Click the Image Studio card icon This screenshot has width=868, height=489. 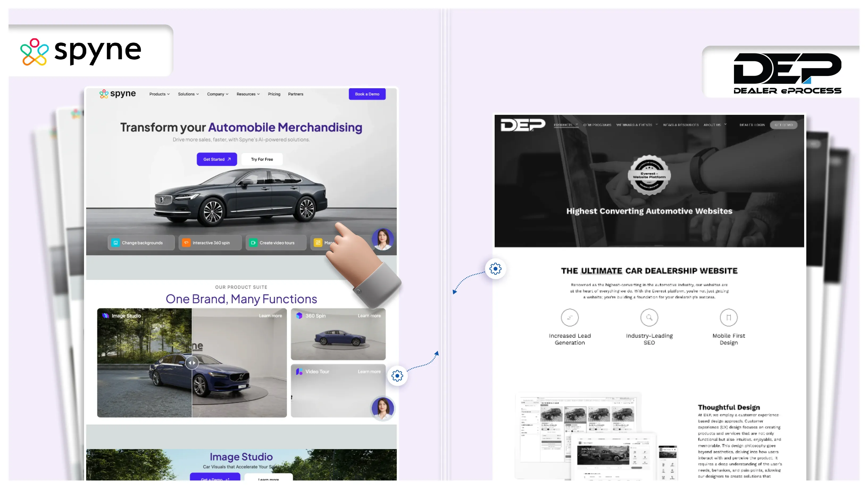tap(106, 315)
